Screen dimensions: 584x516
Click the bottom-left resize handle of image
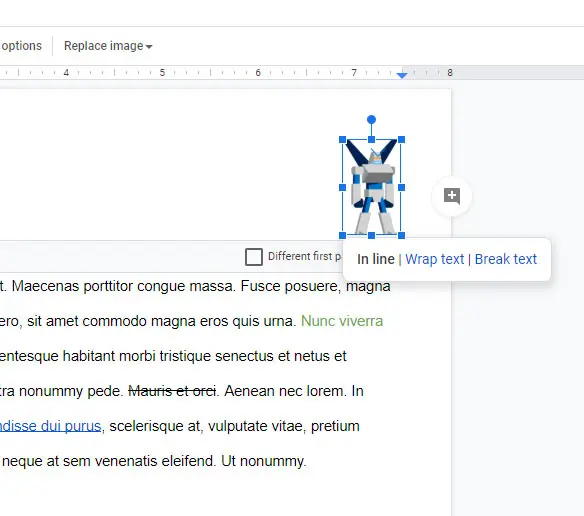pyautogui.click(x=343, y=235)
